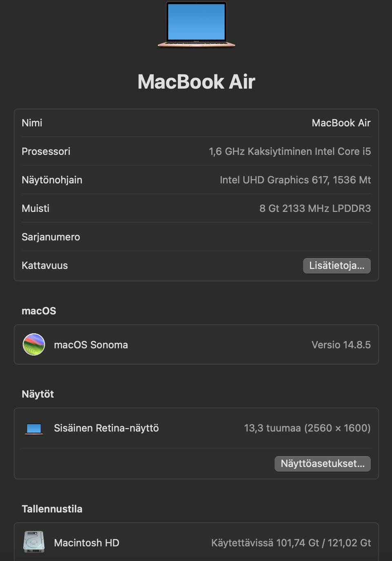Click the MacBook Air laptop image
Screen dimensions: 392x561
(x=196, y=25)
